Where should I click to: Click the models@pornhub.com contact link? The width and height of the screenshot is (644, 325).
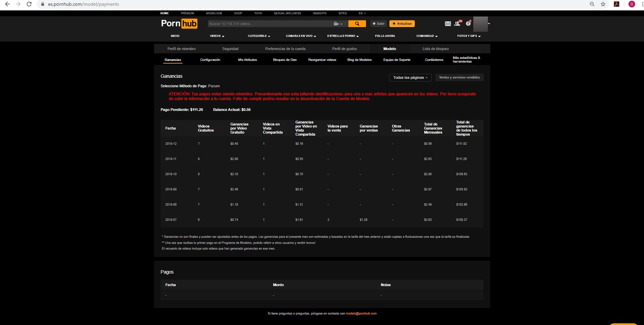tap(361, 314)
